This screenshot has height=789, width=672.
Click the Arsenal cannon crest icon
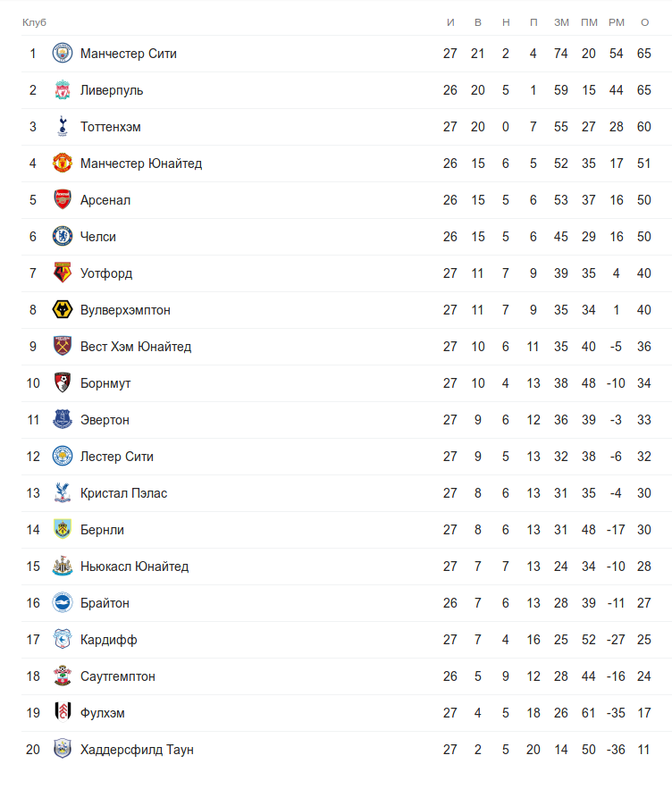pyautogui.click(x=62, y=200)
